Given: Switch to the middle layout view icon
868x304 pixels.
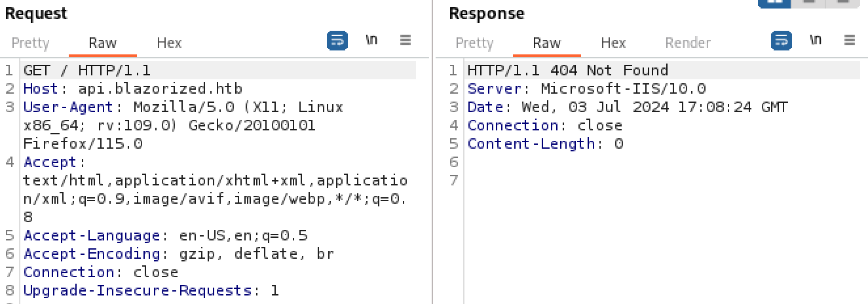Looking at the screenshot, I should click(809, 3).
